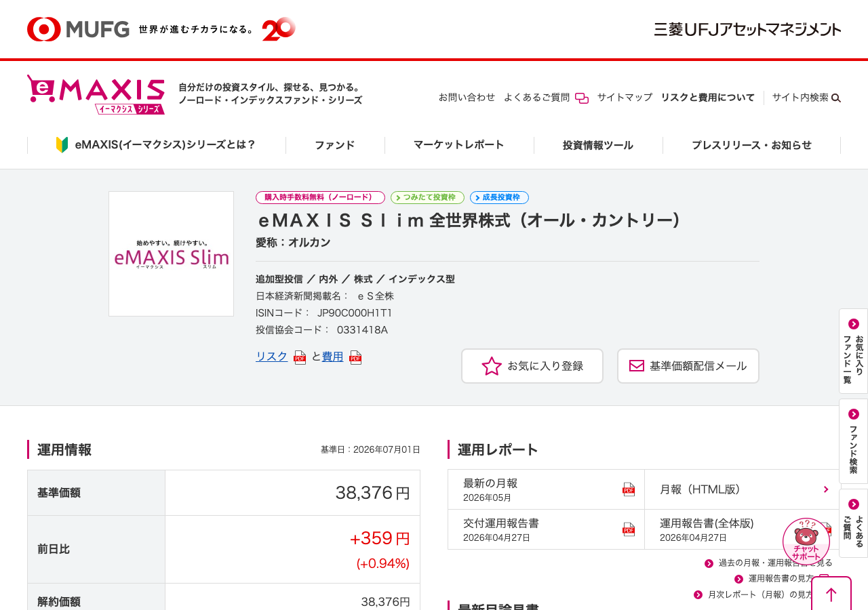Select the 投資情報ツール menu item
This screenshot has height=610, width=868.
(598, 145)
